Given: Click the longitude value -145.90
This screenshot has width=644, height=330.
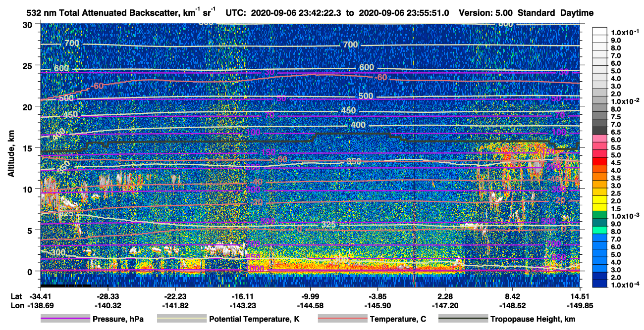Looking at the screenshot, I should 378,305.
